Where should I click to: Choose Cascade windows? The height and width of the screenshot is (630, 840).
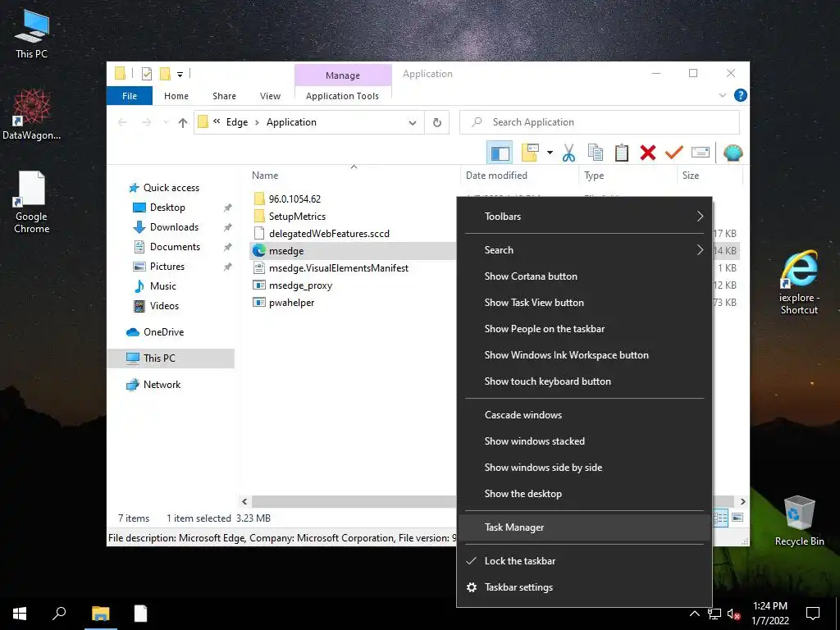click(584, 415)
